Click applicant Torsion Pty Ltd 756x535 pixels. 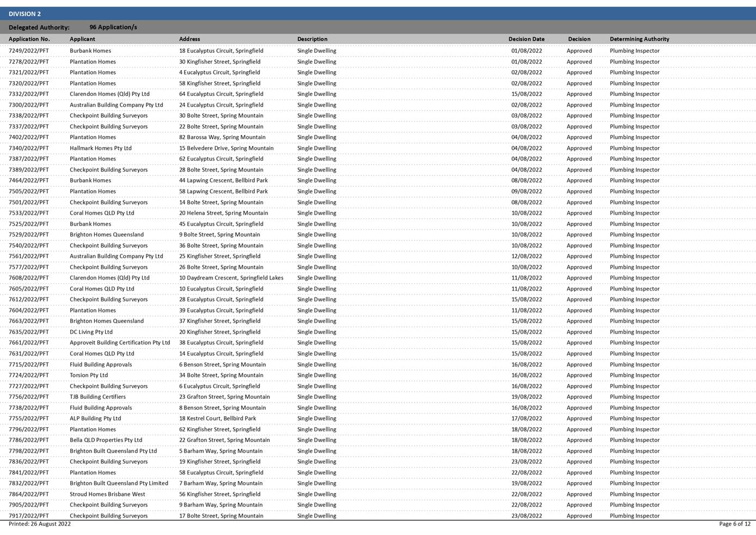pyautogui.click(x=89, y=375)
